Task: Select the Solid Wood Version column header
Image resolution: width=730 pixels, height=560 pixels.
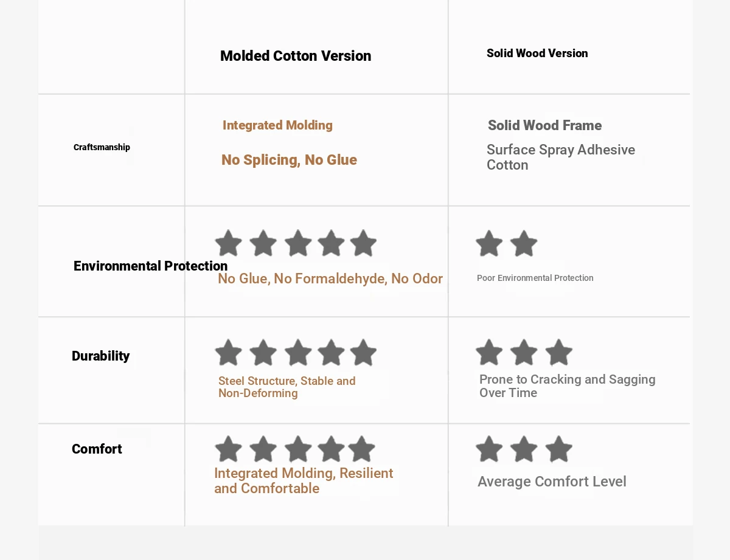Action: coord(537,54)
